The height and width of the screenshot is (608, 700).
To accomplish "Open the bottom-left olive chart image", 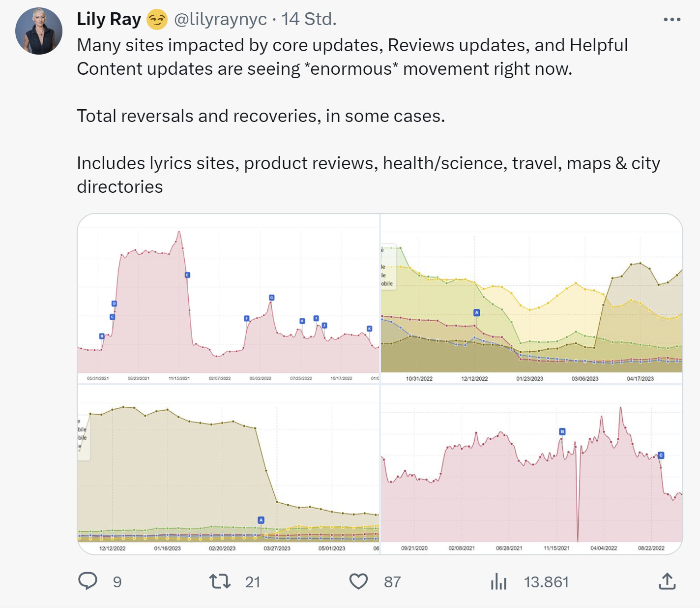I will (229, 470).
